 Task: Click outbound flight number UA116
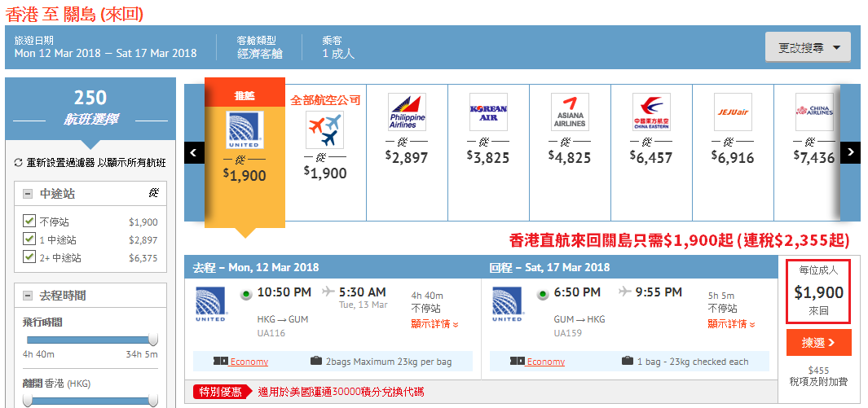coord(271,333)
